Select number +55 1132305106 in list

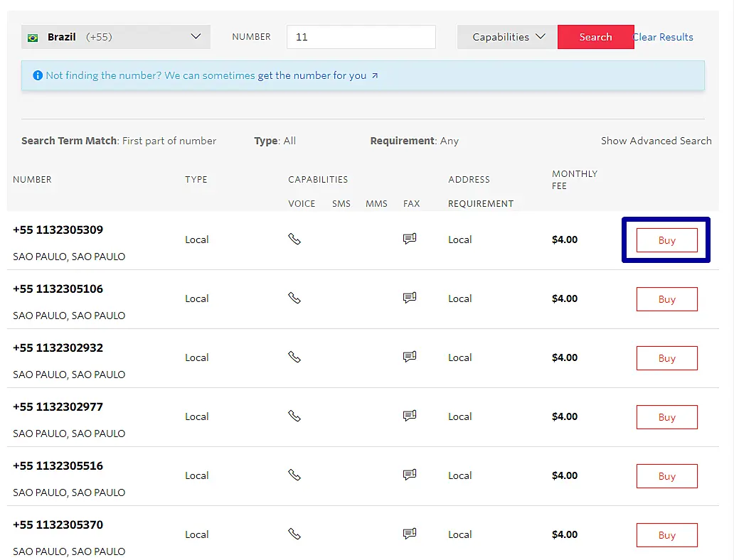click(58, 289)
